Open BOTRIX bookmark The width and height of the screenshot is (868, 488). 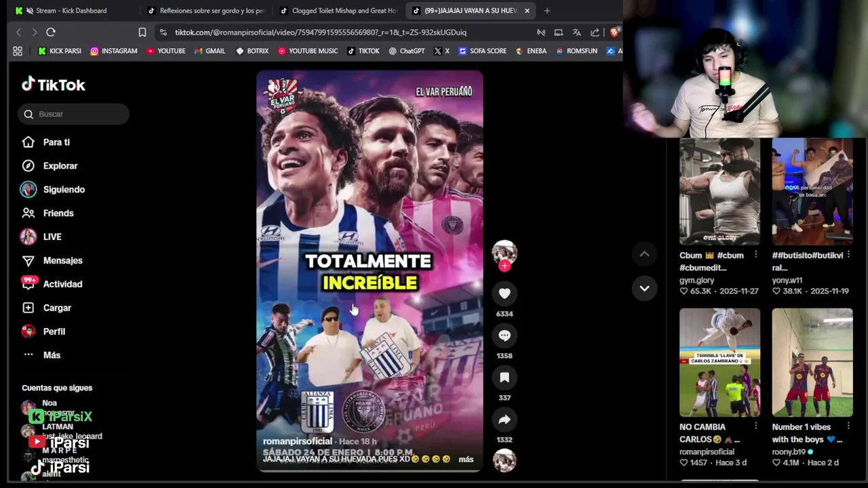coord(252,51)
